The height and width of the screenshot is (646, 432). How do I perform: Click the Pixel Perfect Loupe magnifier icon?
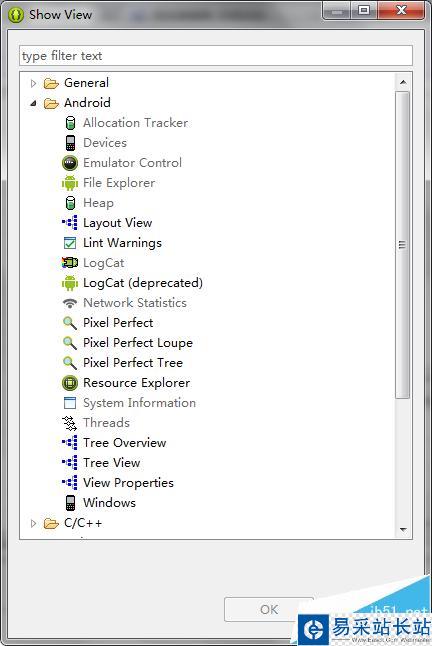point(70,343)
